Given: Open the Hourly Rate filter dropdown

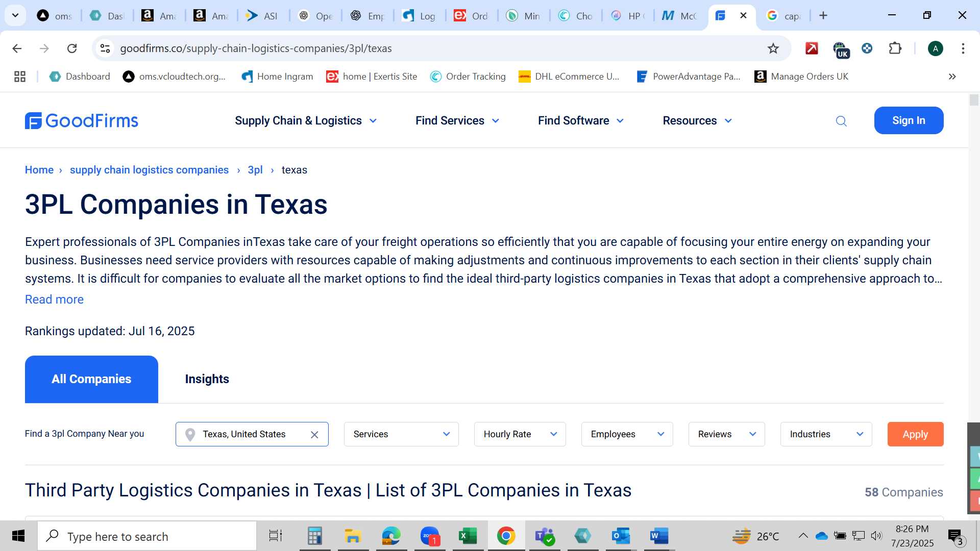Looking at the screenshot, I should pyautogui.click(x=520, y=434).
